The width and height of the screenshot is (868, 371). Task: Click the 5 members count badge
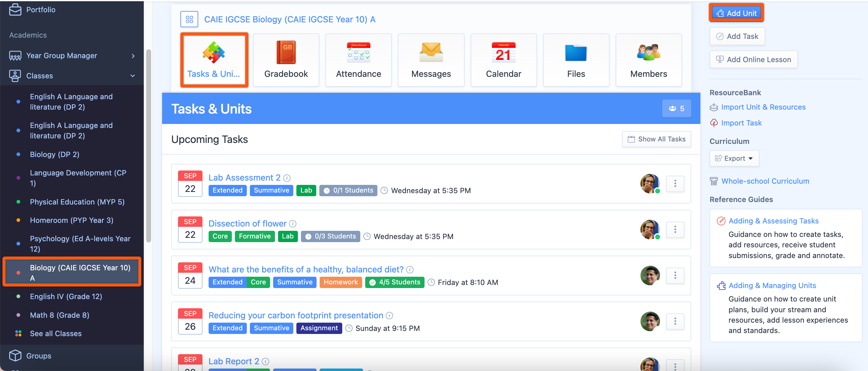[676, 109]
